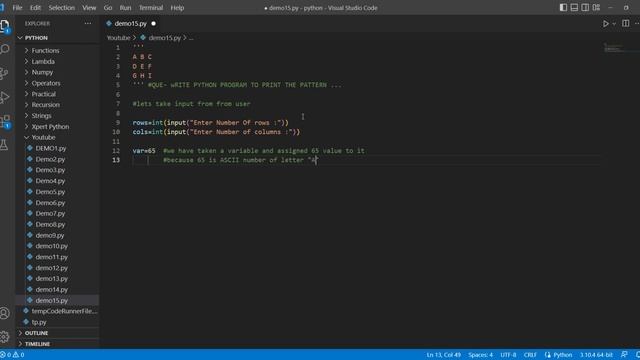The height and width of the screenshot is (360, 640).
Task: Open the run button dropdown arrow
Action: [x=614, y=24]
